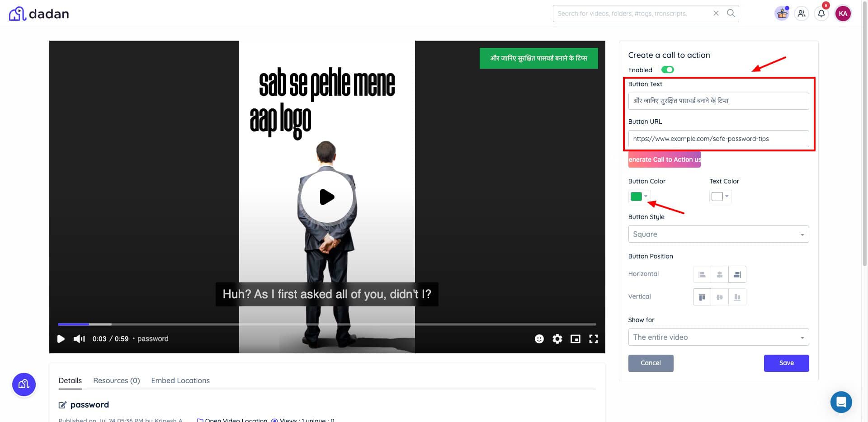This screenshot has width=868, height=422.
Task: Expand the Button Style dropdown
Action: pos(718,234)
